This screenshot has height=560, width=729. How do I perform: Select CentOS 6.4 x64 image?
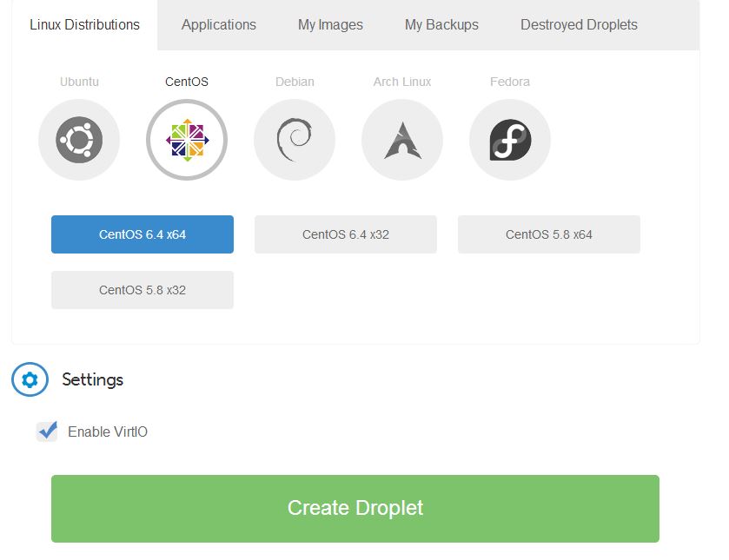tap(142, 234)
